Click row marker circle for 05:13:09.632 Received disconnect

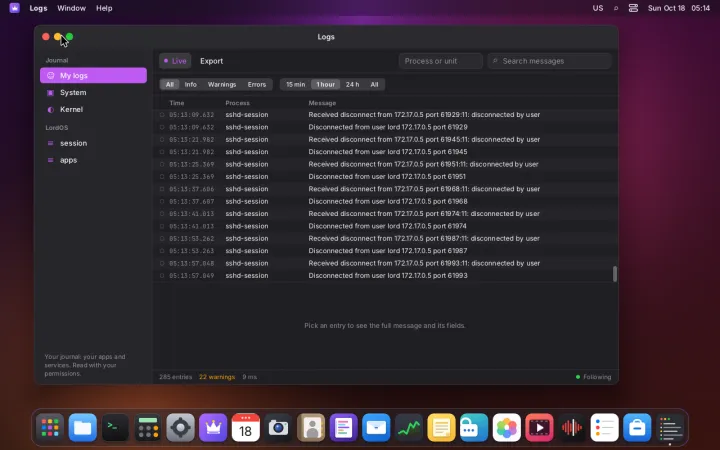pyautogui.click(x=162, y=114)
